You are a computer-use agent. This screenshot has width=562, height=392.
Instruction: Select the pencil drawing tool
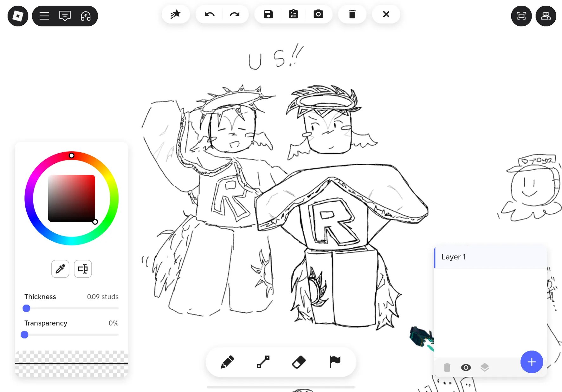coord(227,362)
